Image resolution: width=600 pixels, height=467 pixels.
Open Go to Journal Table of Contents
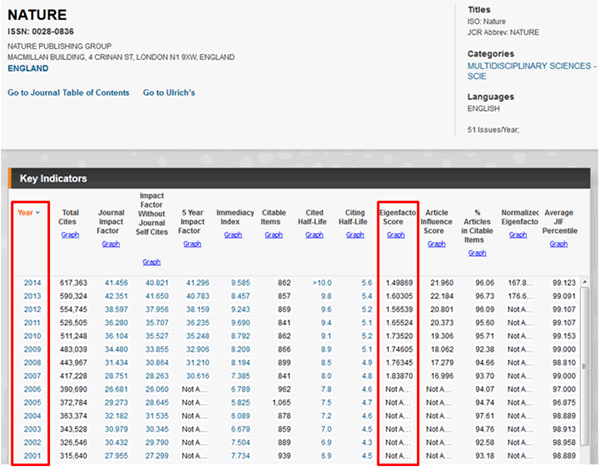(68, 93)
